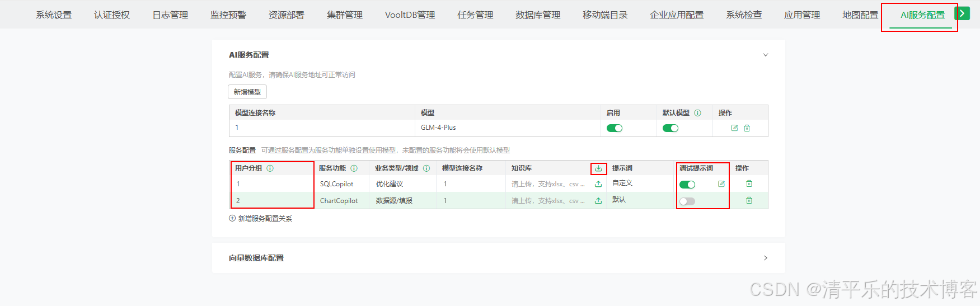Screen dimensions: 980x306
Task: Click the 新增模型 button
Action: [247, 92]
